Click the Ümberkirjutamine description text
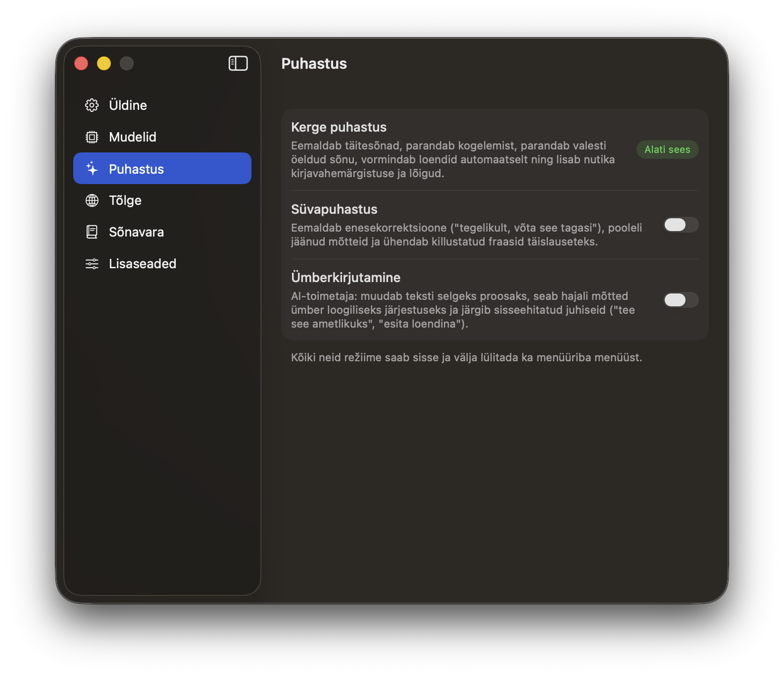The image size is (784, 677). (x=463, y=310)
